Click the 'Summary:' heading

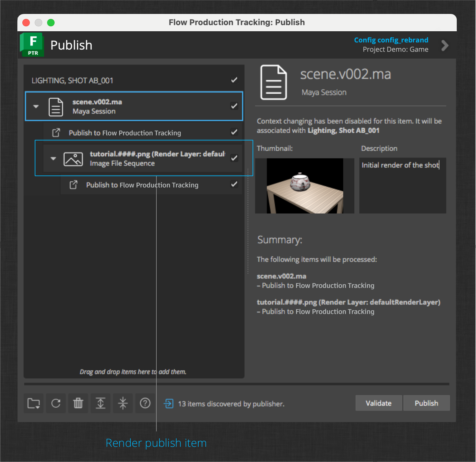[280, 240]
